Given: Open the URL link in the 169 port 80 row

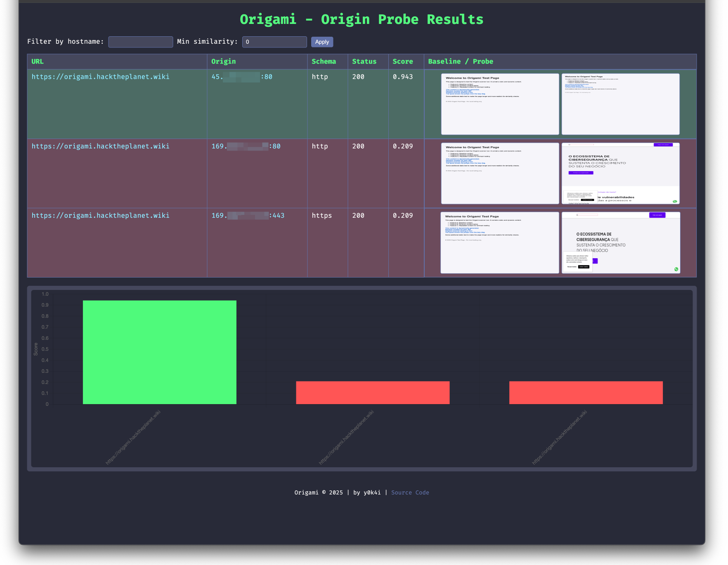Looking at the screenshot, I should pyautogui.click(x=101, y=146).
